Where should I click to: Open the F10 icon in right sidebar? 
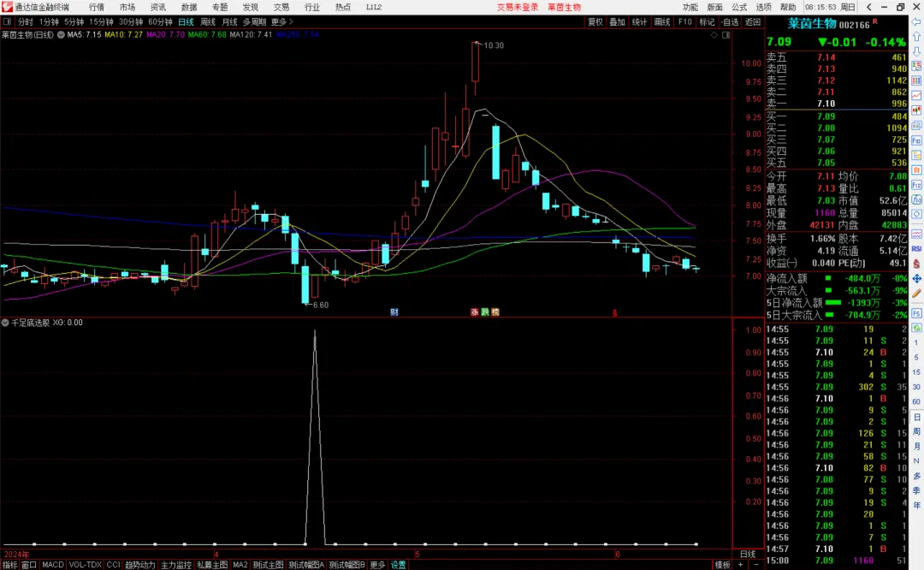[916, 140]
